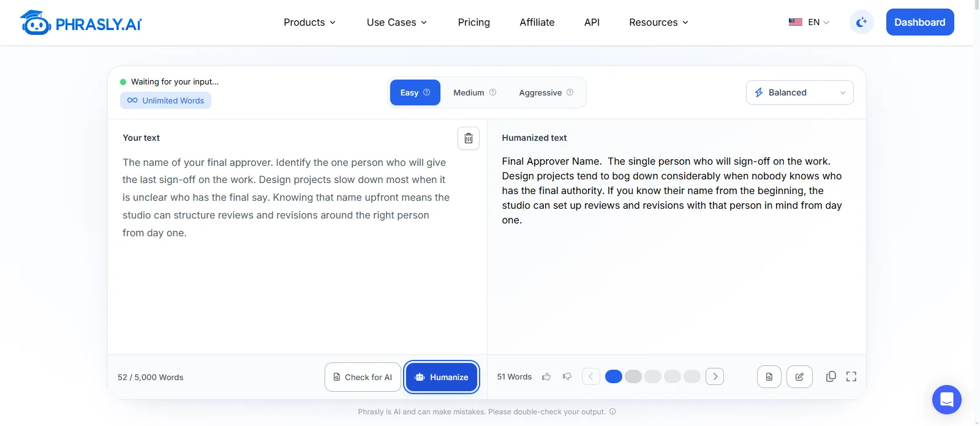Delete your text with trash icon
The image size is (980, 426).
pos(469,138)
